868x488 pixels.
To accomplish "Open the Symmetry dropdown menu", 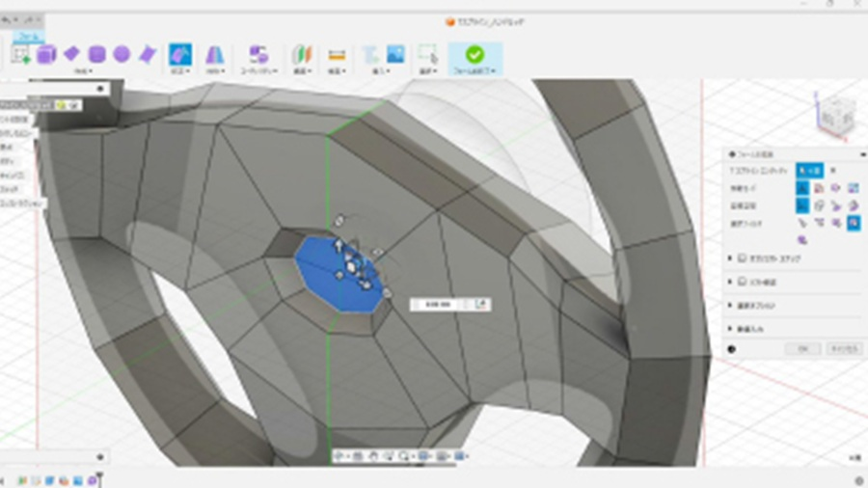I will coord(215,71).
